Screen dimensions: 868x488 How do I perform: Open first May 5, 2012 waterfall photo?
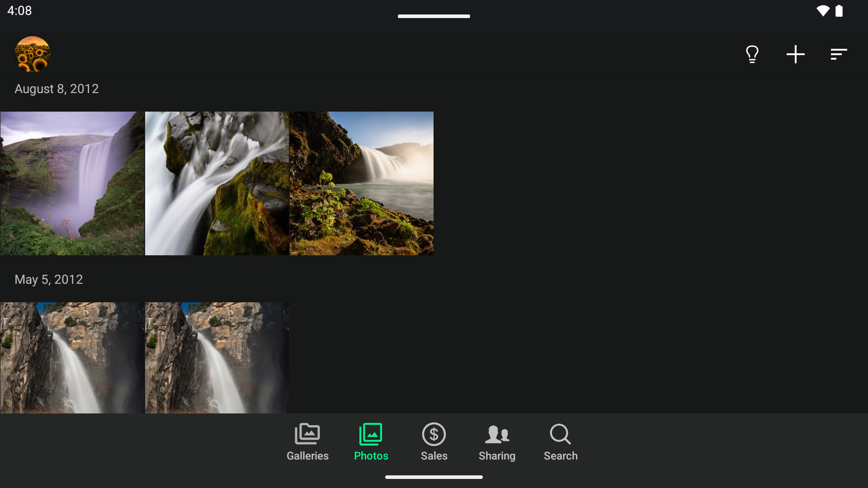(72, 357)
